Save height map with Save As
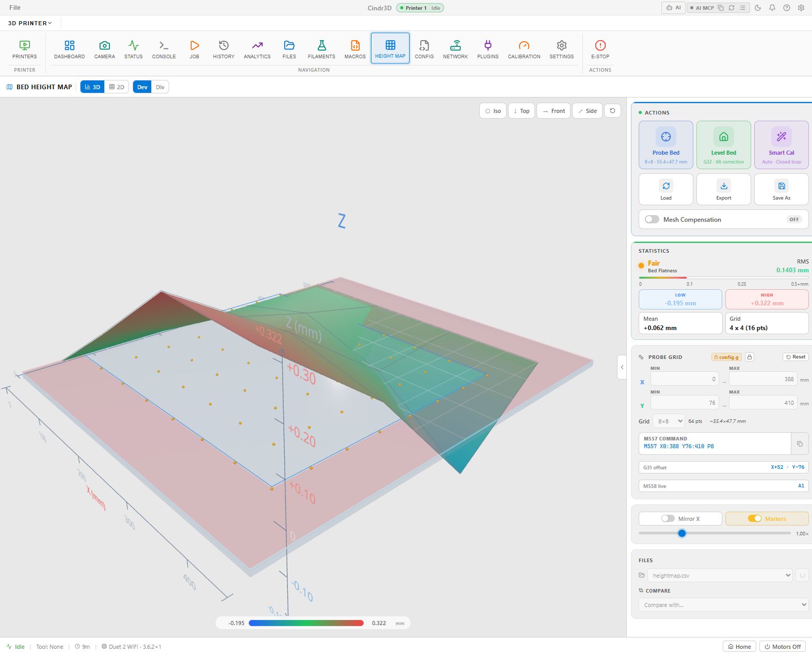 [781, 189]
